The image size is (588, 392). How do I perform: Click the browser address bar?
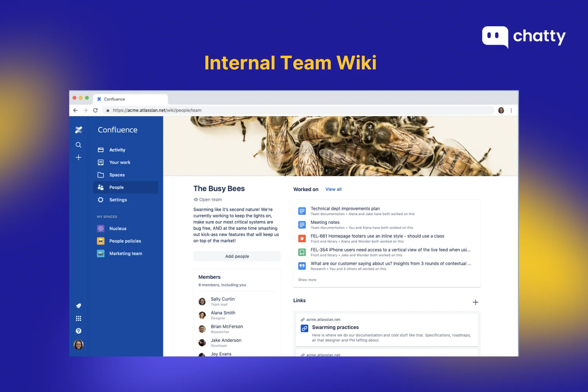pyautogui.click(x=298, y=111)
